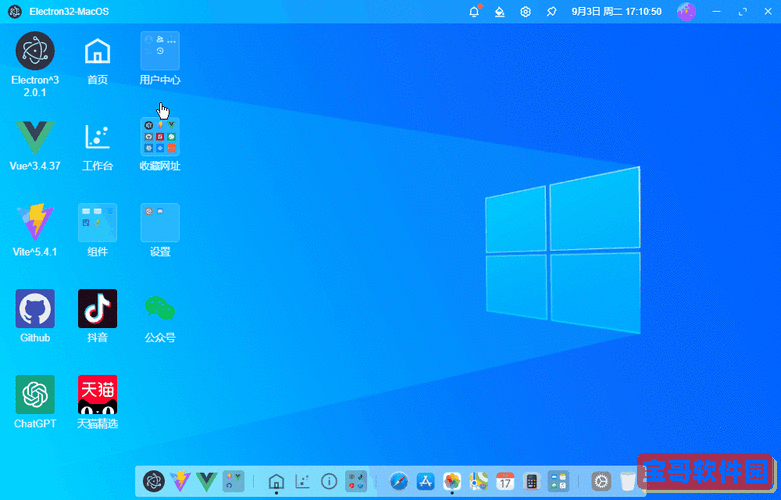Image resolution: width=781 pixels, height=500 pixels.
Task: Launch the ChatGPT desktop shortcut
Action: (x=35, y=394)
